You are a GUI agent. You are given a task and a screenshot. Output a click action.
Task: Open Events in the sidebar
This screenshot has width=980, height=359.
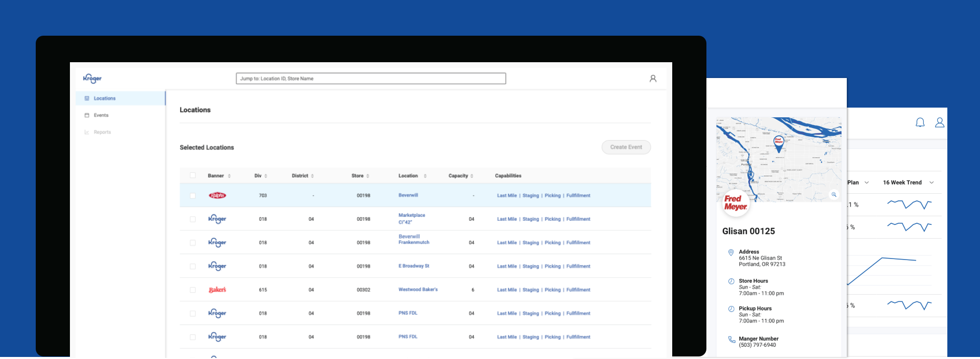coord(101,115)
